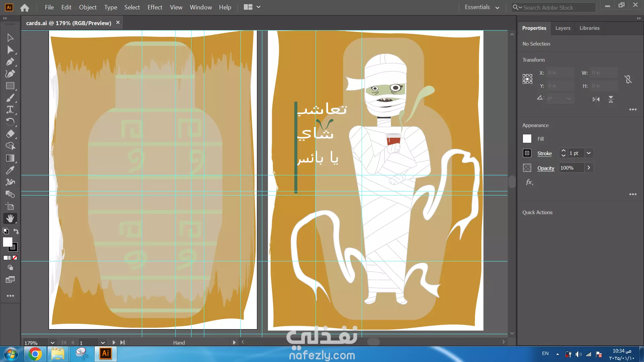Viewport: 644px width, 362px height.
Task: Open artboard navigation dropdown
Action: (103, 343)
